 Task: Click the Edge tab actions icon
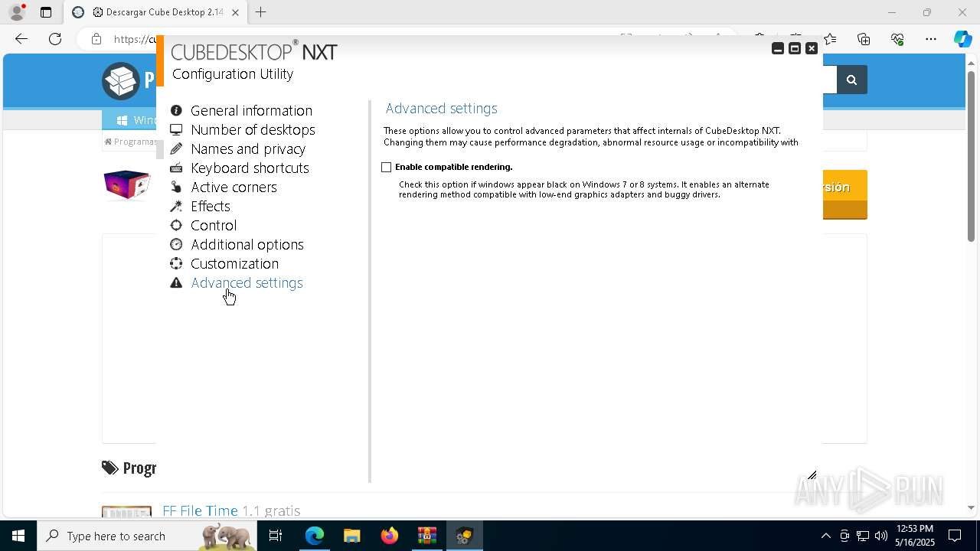click(x=46, y=12)
